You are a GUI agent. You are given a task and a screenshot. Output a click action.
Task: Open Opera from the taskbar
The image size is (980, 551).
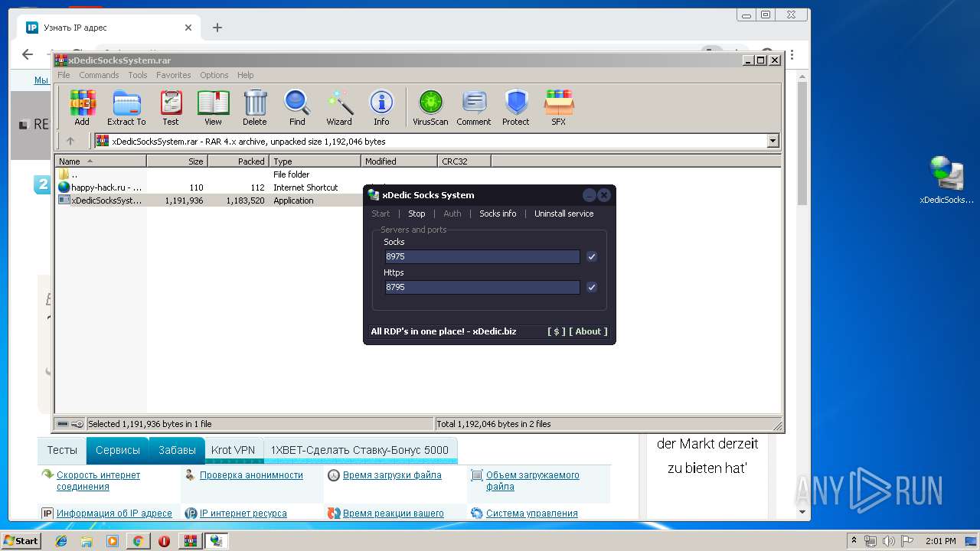coord(164,541)
